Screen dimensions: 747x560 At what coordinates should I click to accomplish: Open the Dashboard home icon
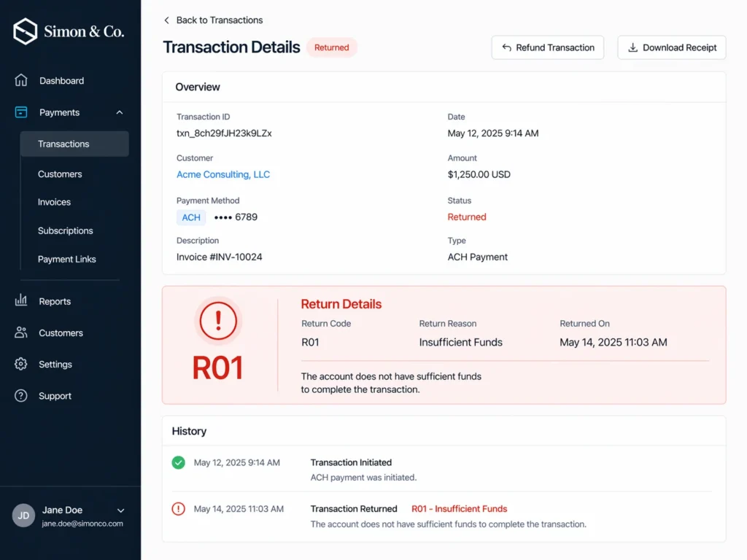point(21,80)
